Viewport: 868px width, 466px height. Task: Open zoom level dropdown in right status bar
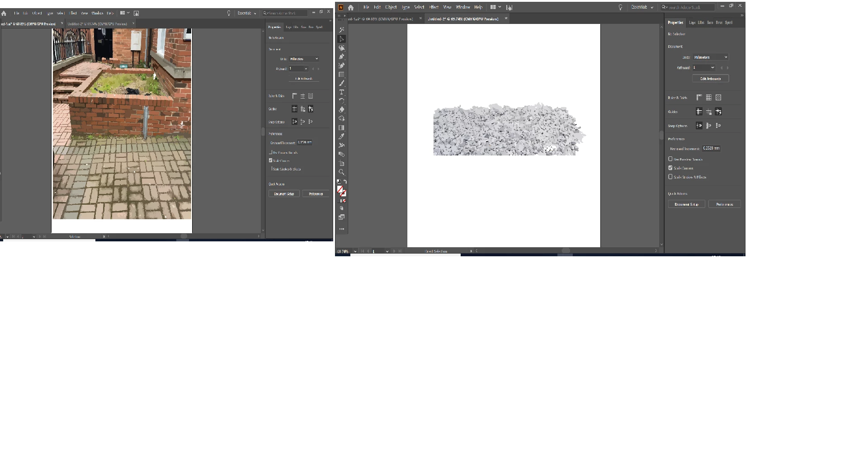tap(355, 251)
